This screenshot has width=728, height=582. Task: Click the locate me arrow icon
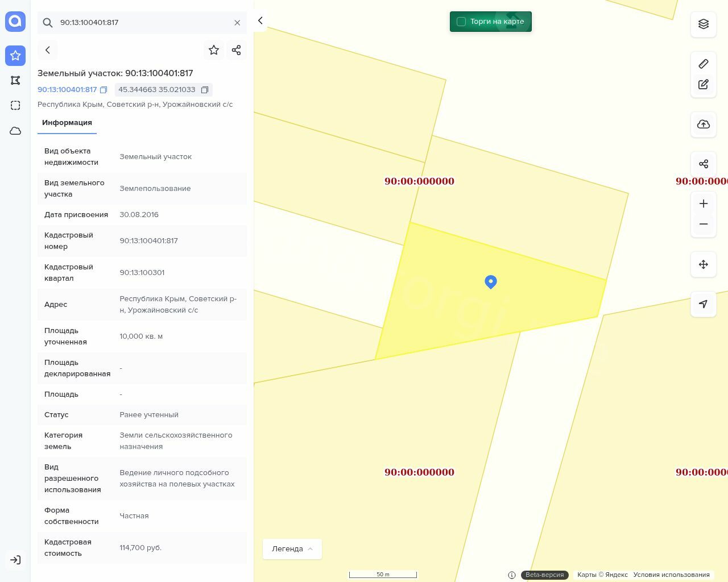pos(704,304)
